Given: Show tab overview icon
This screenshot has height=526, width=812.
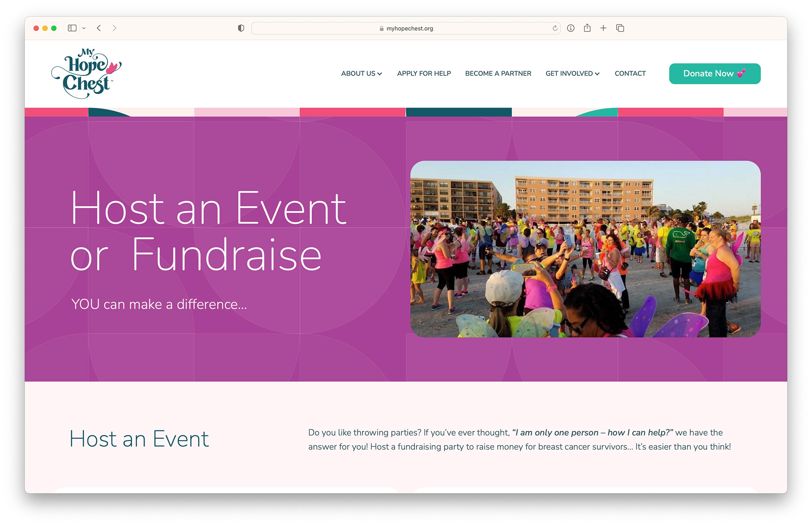Looking at the screenshot, I should tap(620, 28).
